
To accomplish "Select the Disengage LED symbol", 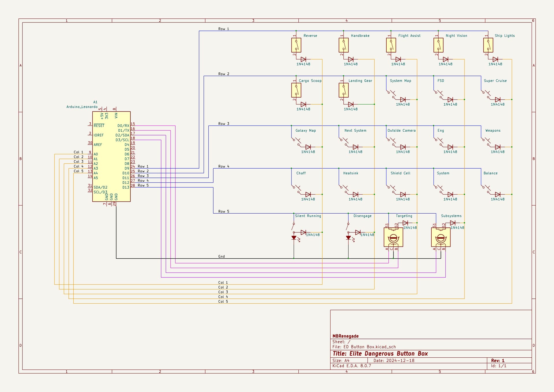I will [348, 238].
